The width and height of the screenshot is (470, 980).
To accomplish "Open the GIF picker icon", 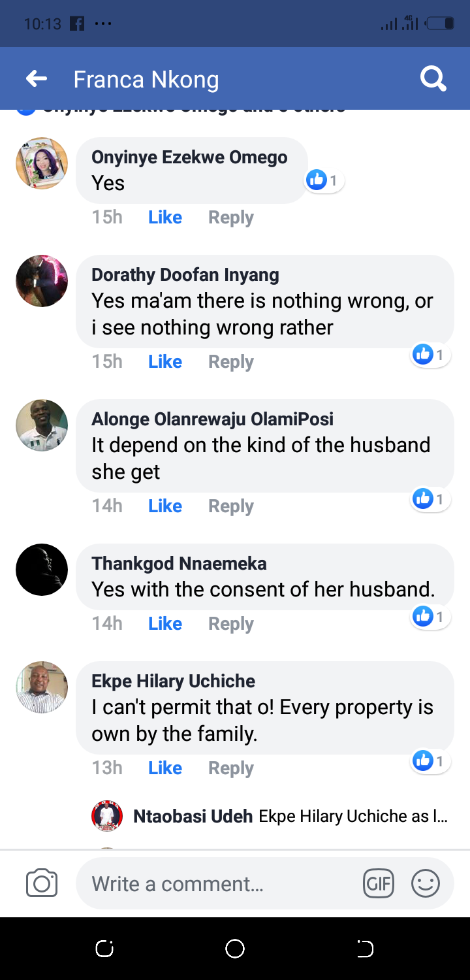I will (x=379, y=884).
